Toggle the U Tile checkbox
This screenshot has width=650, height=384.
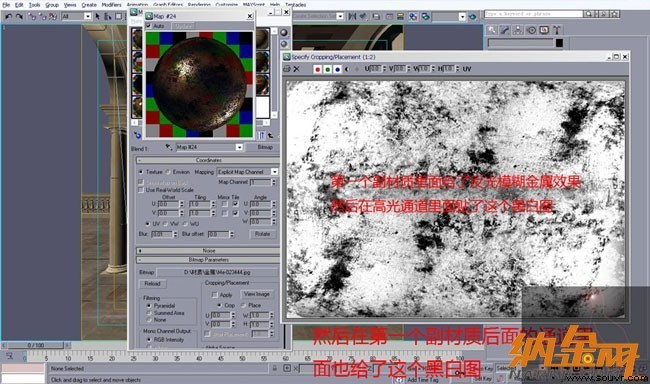[235, 204]
